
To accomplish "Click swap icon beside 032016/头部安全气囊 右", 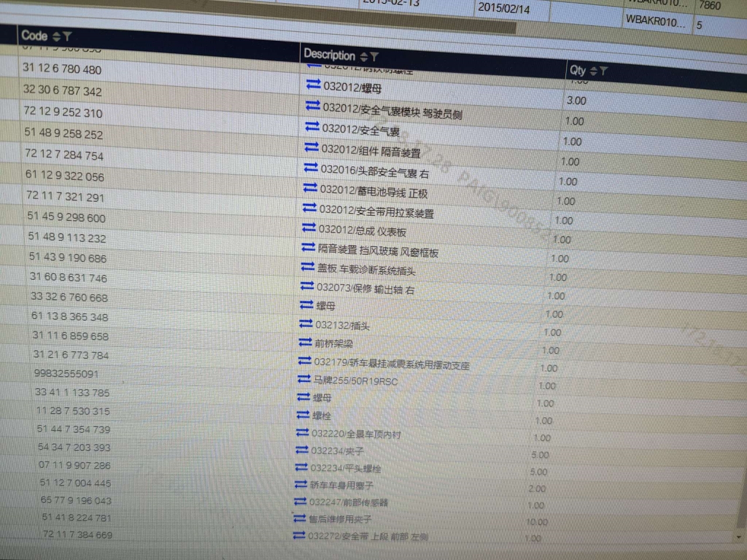I will [x=311, y=168].
